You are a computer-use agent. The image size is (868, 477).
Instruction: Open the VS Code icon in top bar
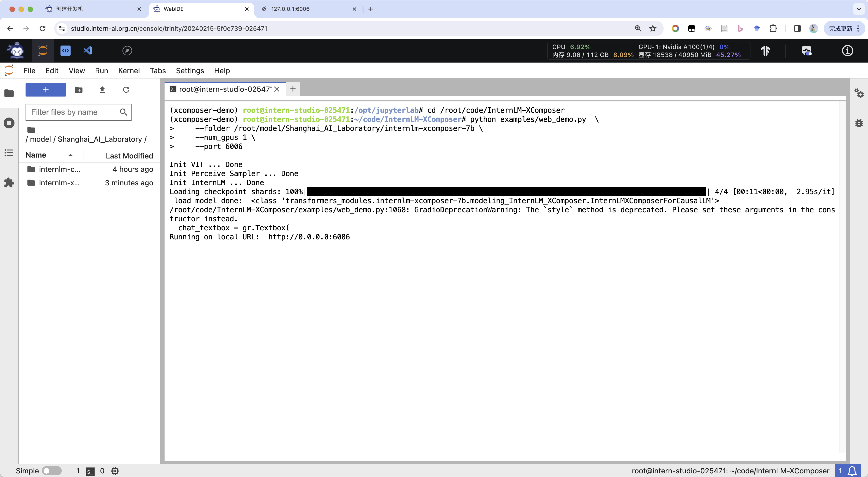coord(88,51)
